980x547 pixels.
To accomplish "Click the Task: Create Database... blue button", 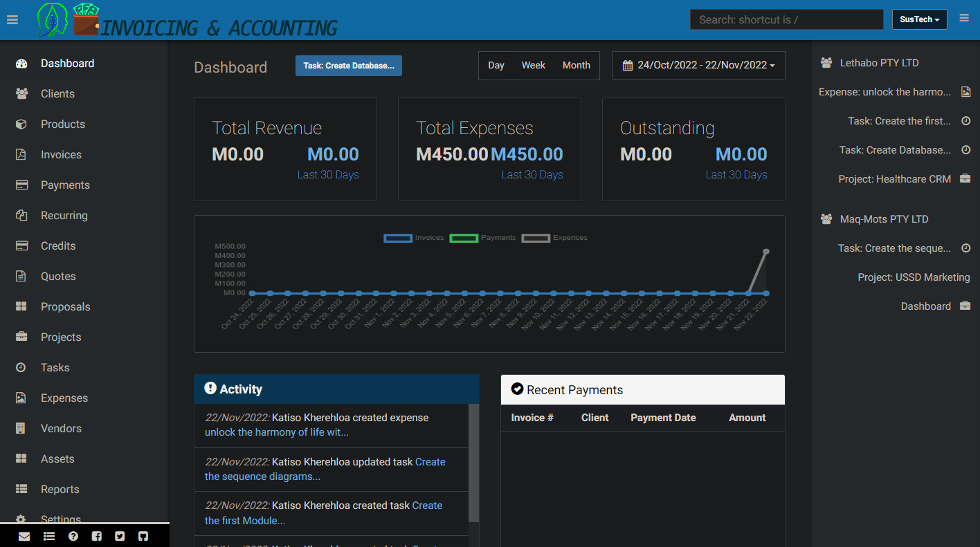I will [349, 66].
